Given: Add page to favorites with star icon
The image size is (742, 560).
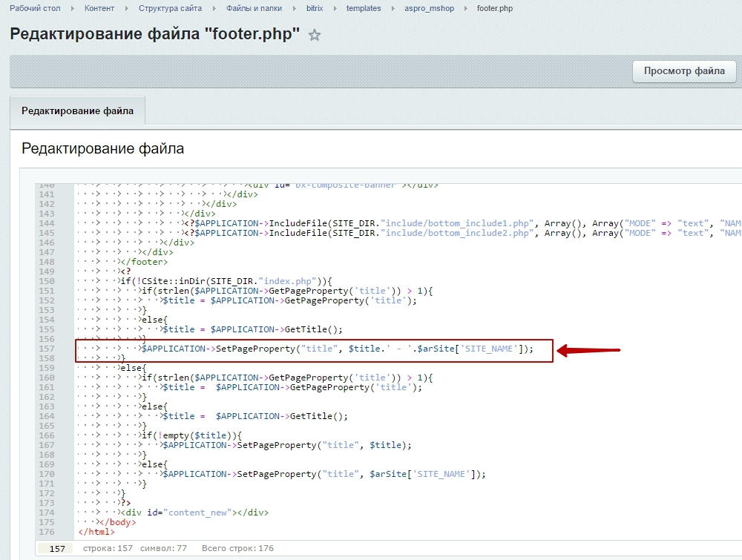Looking at the screenshot, I should (x=315, y=36).
